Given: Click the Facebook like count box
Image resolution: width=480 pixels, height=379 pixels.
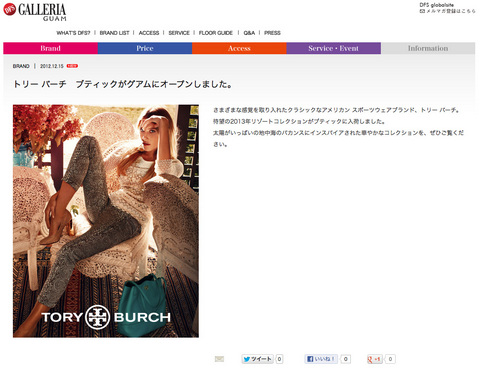Looking at the screenshot, I should coord(346,359).
